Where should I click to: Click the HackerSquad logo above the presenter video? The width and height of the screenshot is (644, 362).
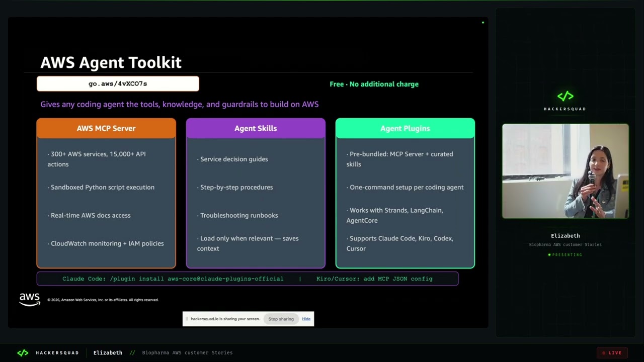(x=565, y=100)
